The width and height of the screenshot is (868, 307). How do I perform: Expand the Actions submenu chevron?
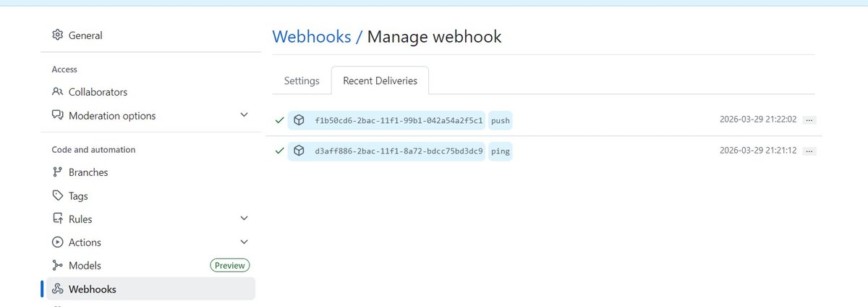click(244, 243)
